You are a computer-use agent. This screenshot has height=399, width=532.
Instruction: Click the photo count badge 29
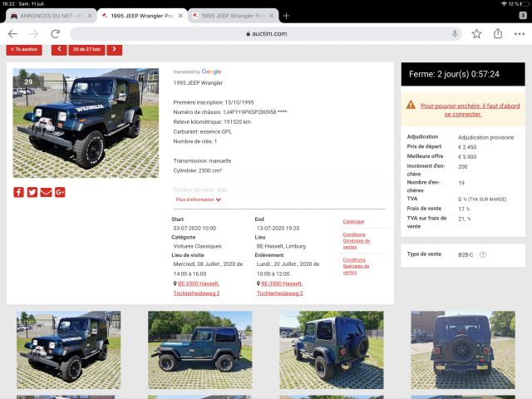pos(28,81)
